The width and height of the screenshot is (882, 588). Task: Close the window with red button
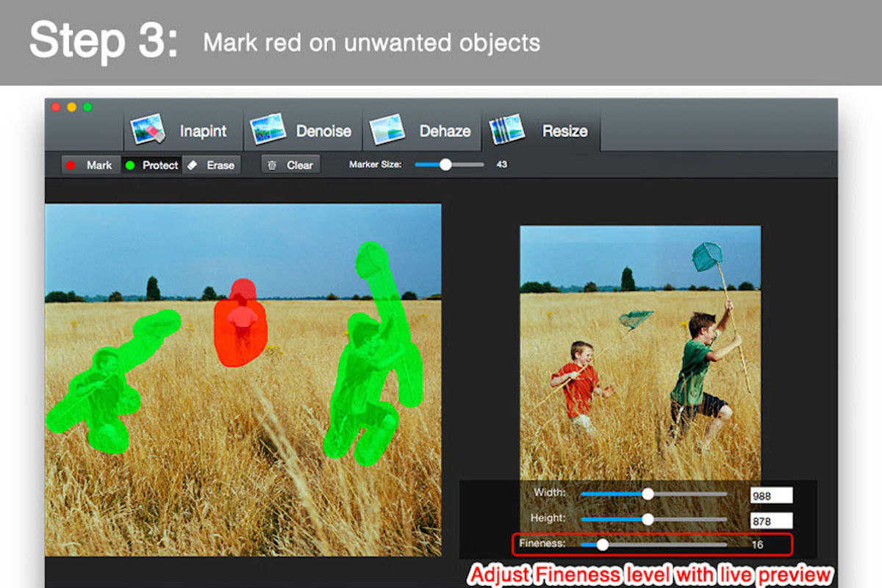coord(56,107)
